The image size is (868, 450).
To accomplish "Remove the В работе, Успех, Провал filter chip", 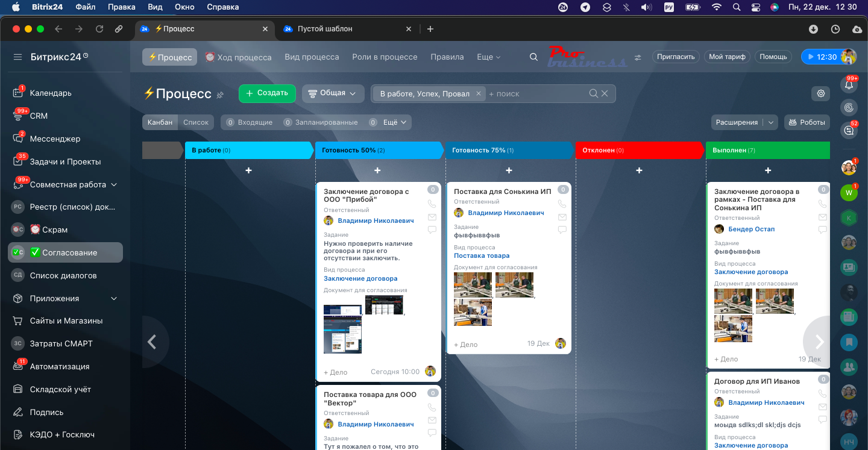I will (478, 93).
